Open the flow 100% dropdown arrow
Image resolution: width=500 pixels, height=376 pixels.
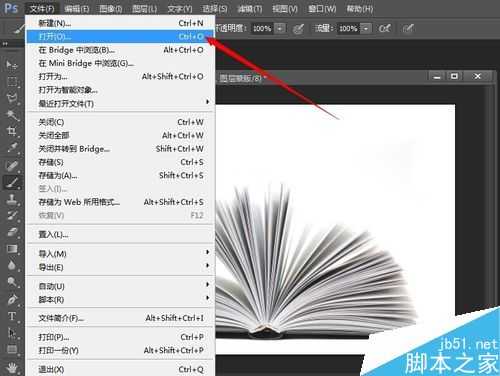point(366,29)
